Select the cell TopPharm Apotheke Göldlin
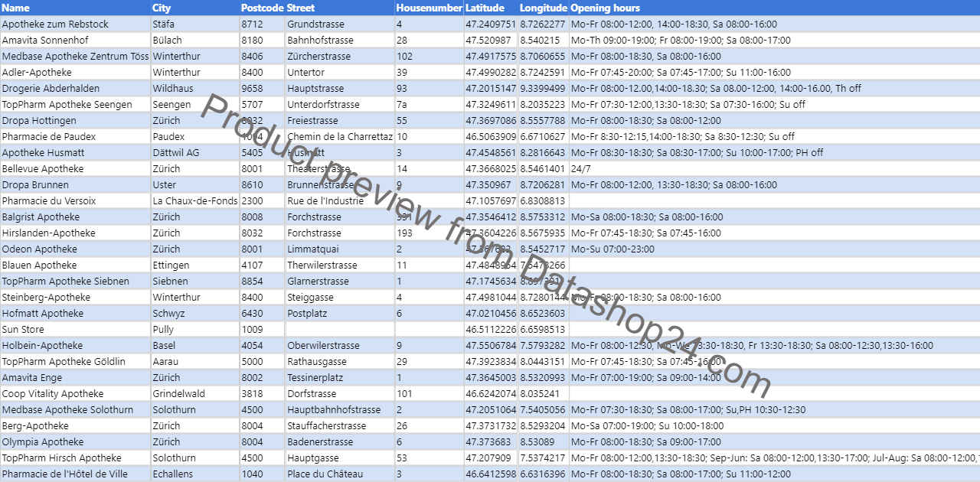 click(75, 362)
